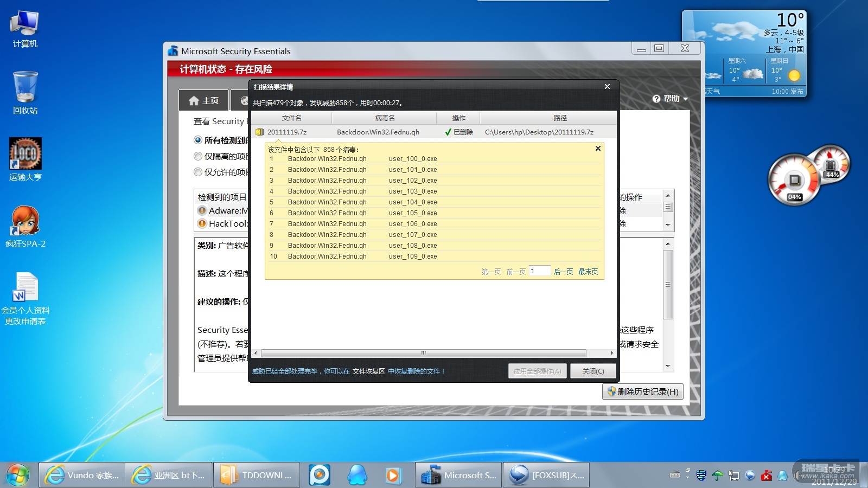
Task: Open the orange media player taskbar icon
Action: point(393,475)
